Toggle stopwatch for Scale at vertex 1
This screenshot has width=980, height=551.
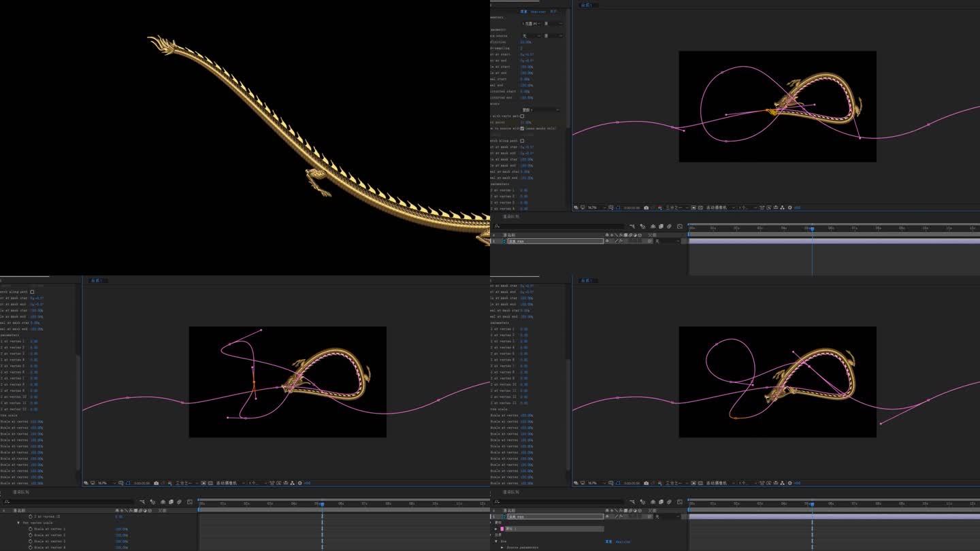click(30, 529)
